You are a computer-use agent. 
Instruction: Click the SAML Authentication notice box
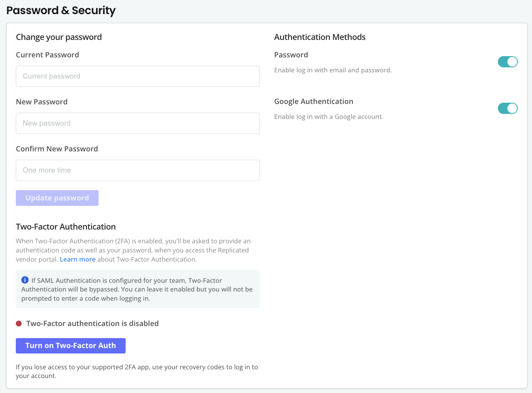[137, 289]
